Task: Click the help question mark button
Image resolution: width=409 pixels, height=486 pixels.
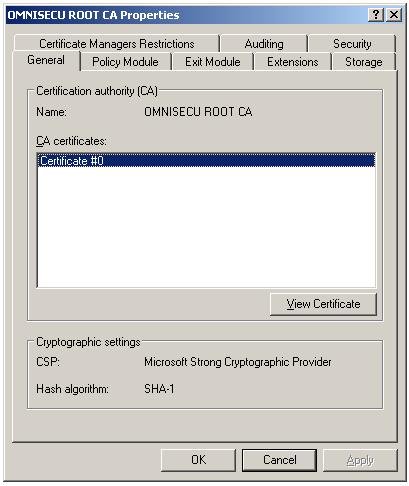Action: pos(376,15)
